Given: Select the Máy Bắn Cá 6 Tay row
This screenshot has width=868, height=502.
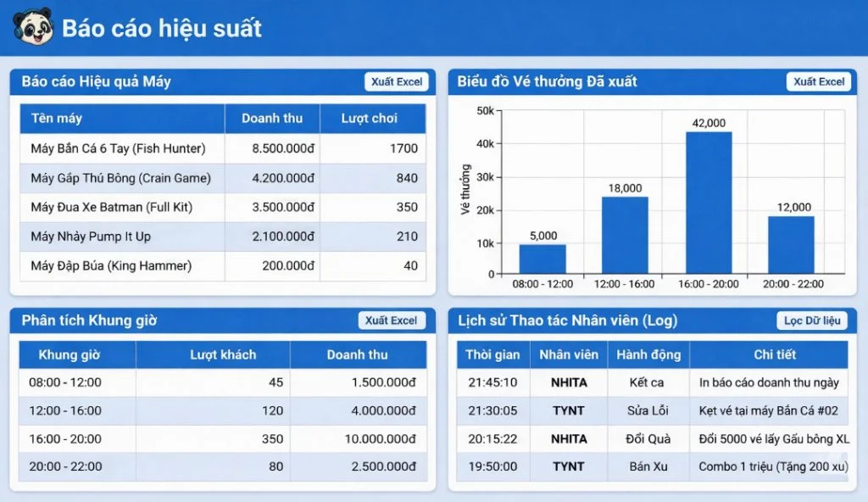Looking at the screenshot, I should 118,148.
